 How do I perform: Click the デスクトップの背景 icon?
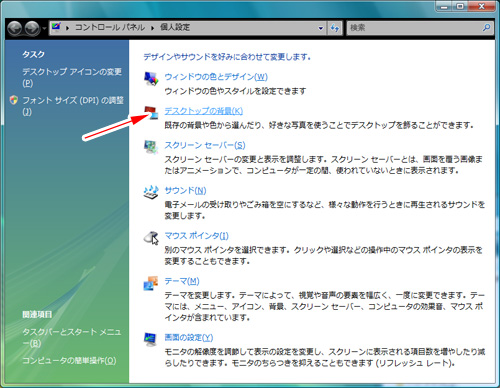pyautogui.click(x=151, y=113)
